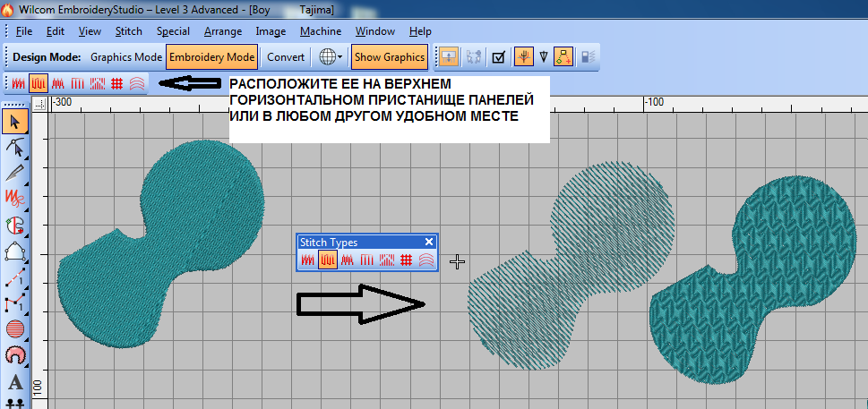Select Zigzag stitch in floating Stitch Types panel
The height and width of the screenshot is (409, 868).
coord(347,260)
